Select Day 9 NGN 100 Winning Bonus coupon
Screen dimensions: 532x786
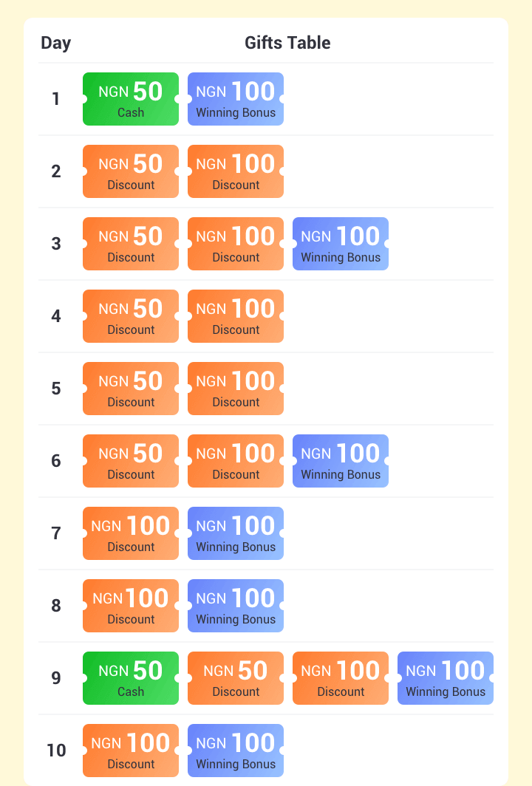[x=446, y=678]
